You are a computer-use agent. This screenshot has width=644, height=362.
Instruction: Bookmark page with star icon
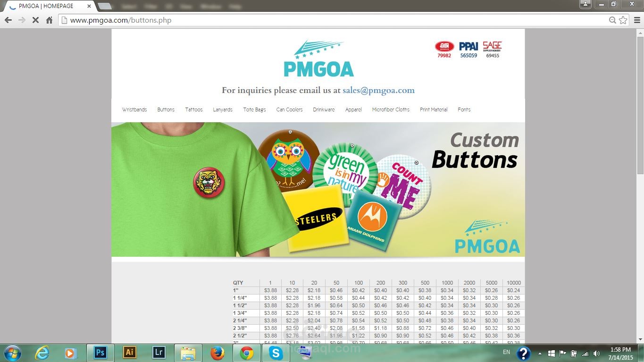(x=623, y=20)
